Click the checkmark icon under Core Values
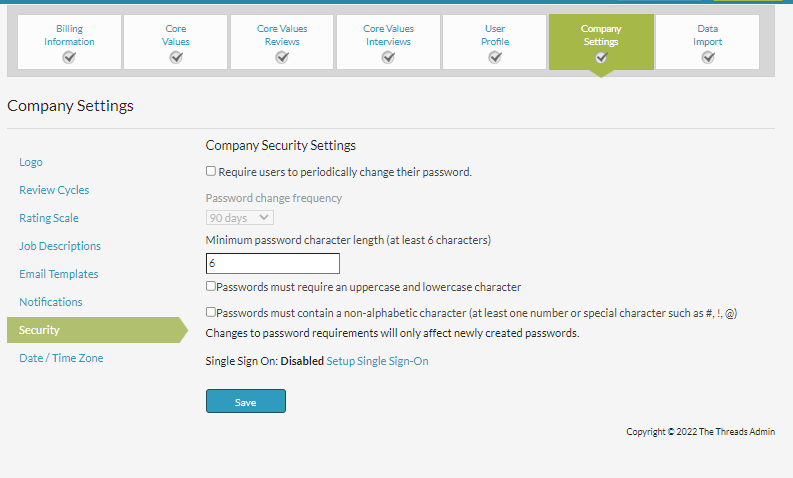Viewport: 793px width, 478px height. [176, 58]
